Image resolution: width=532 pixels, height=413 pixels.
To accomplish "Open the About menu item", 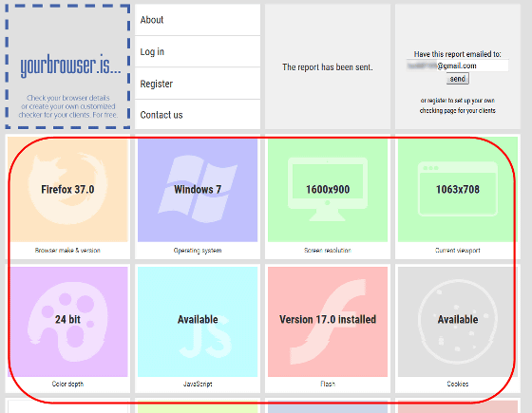I will pyautogui.click(x=198, y=20).
